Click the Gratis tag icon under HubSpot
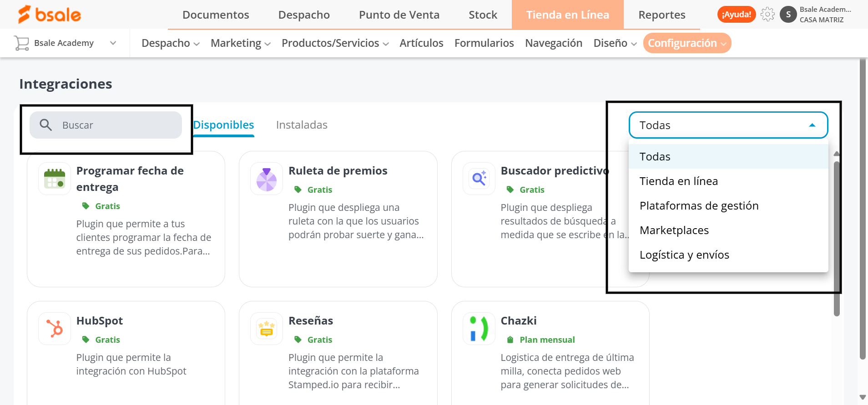The height and width of the screenshot is (405, 868). coord(86,340)
